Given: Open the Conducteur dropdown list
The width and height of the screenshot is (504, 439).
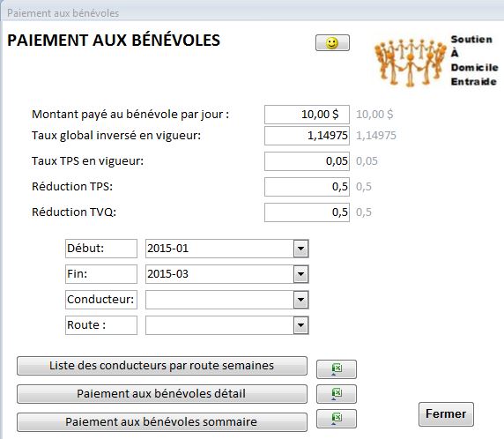Looking at the screenshot, I should 300,300.
